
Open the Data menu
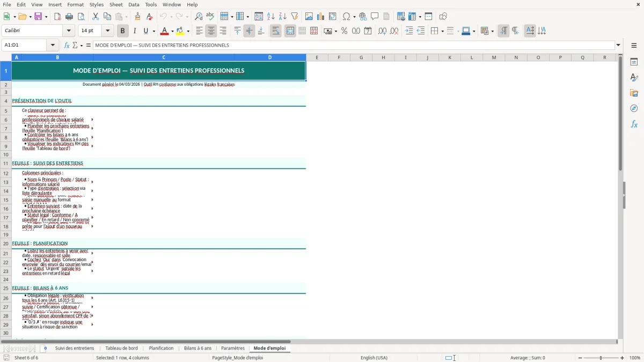pyautogui.click(x=134, y=4)
